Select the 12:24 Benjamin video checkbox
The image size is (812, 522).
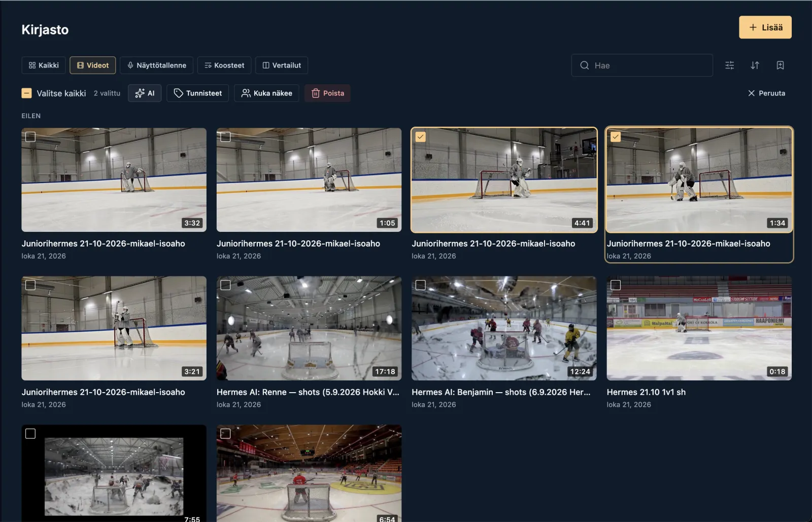click(x=421, y=285)
